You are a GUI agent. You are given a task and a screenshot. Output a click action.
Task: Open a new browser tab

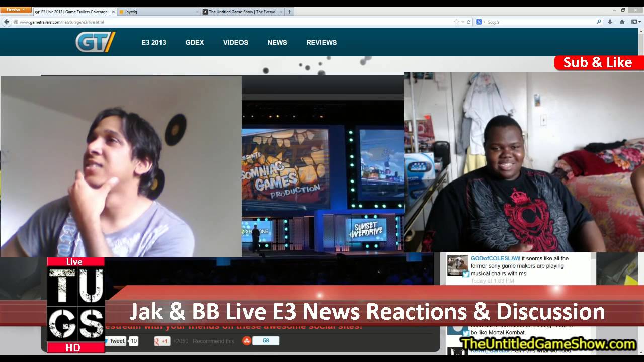point(289,12)
